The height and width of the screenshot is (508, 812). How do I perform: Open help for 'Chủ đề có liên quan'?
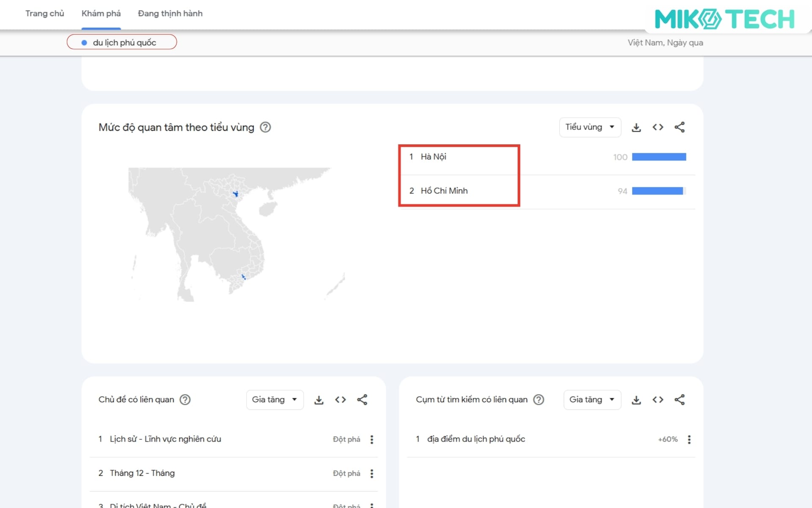click(185, 400)
